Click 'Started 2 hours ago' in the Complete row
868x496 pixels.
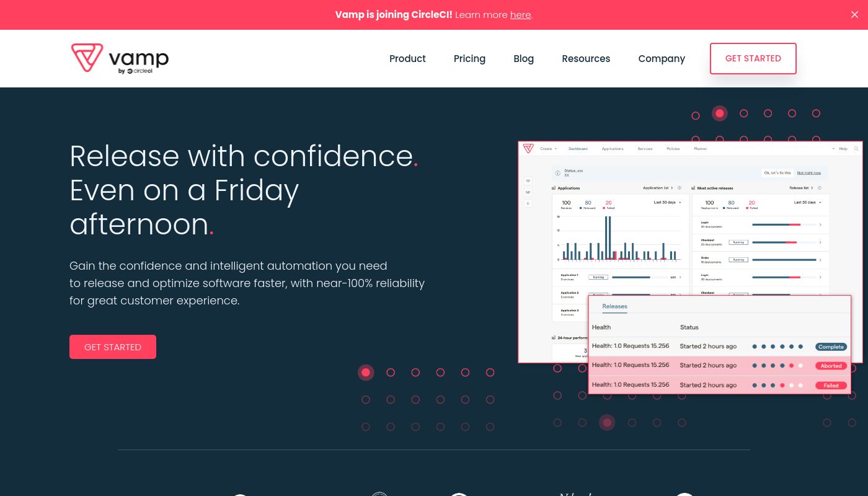coord(708,346)
